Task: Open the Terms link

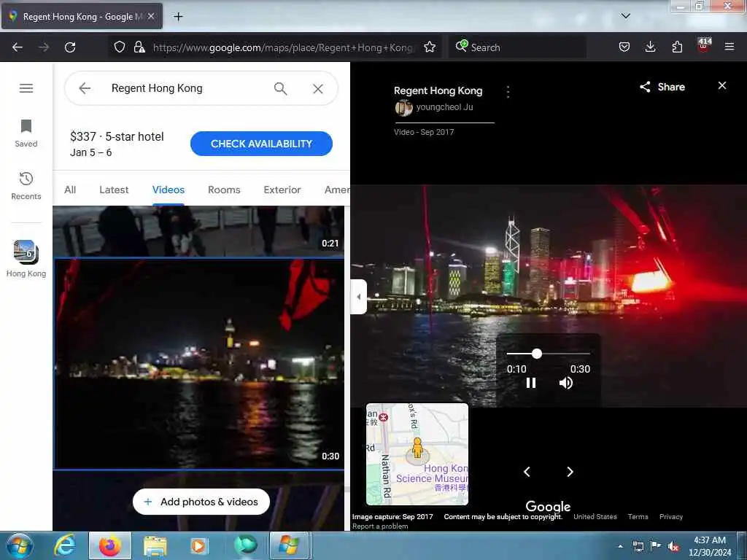Action: (638, 517)
